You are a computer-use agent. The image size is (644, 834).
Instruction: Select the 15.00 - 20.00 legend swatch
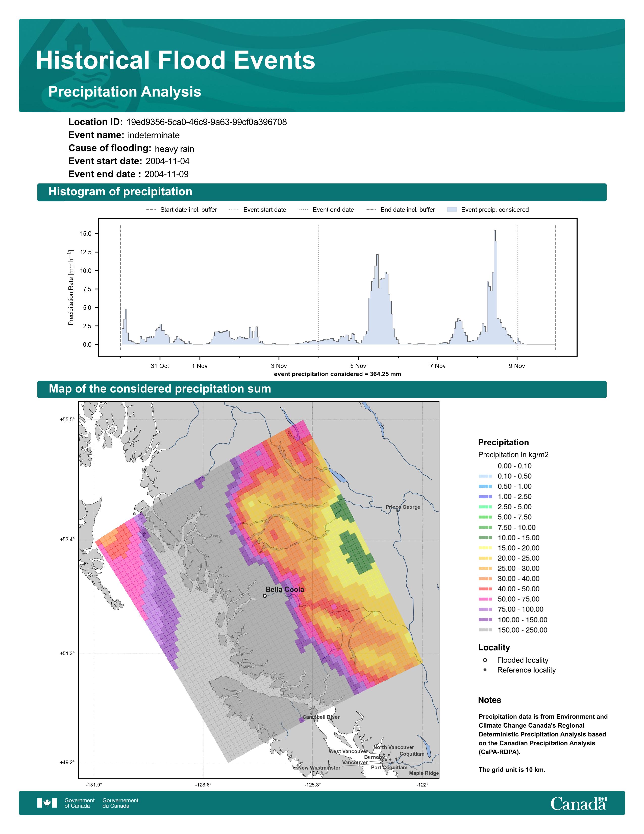click(485, 548)
